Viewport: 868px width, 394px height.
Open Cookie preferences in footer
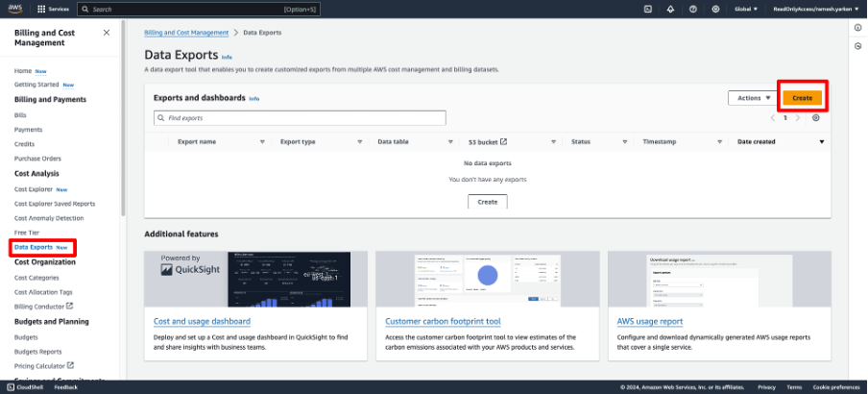[x=836, y=387]
